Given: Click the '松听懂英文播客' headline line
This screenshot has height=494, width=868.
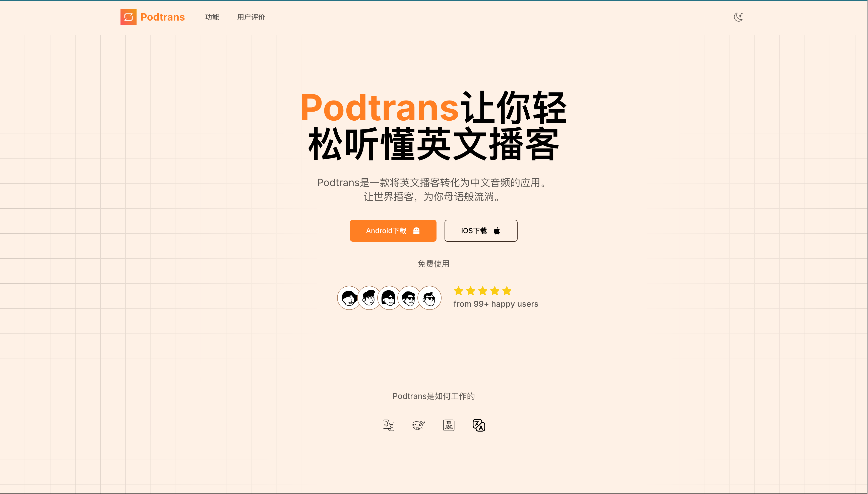Looking at the screenshot, I should 434,144.
